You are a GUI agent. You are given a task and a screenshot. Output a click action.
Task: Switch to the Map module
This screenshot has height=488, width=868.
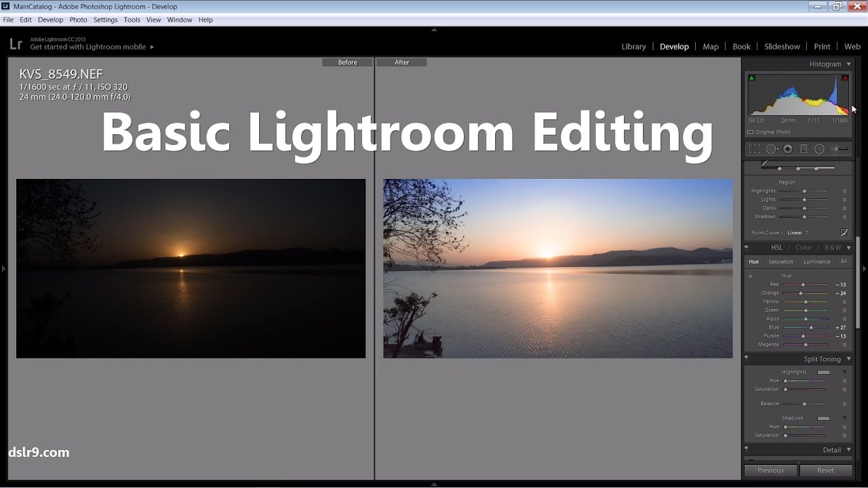711,47
